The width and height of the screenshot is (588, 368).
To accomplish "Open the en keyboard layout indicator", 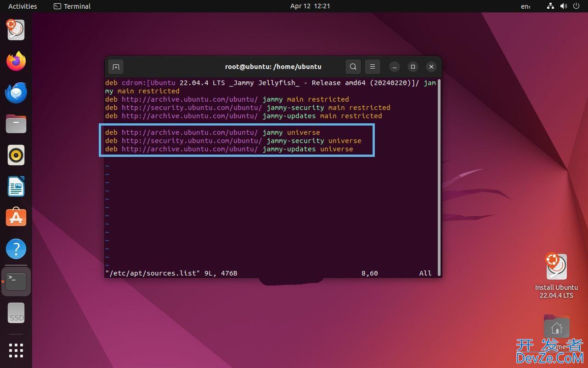I will coord(526,6).
